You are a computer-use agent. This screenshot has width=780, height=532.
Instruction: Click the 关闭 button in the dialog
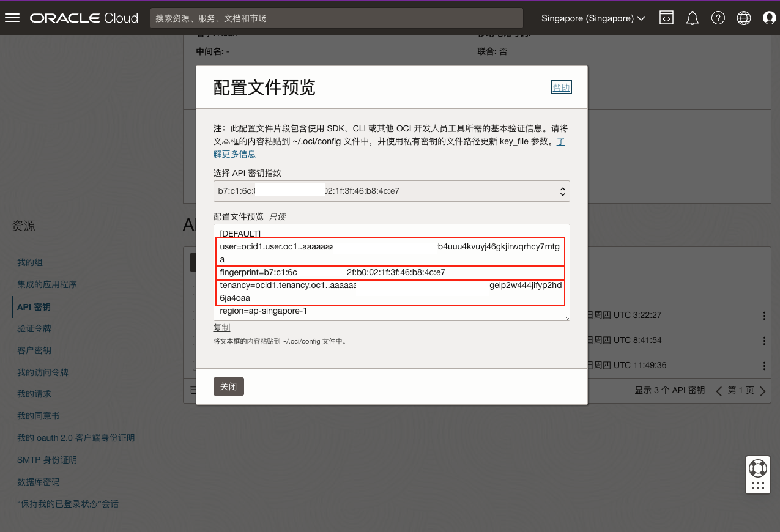pyautogui.click(x=228, y=386)
